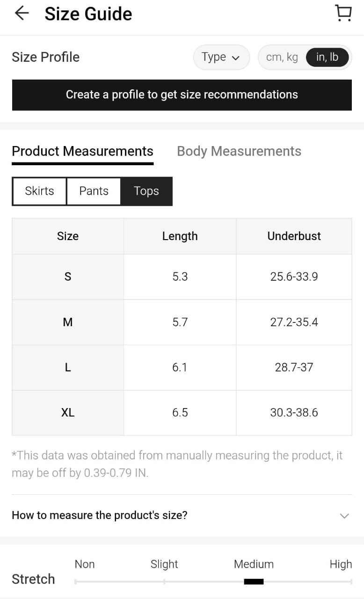Open the shopping cart icon
364x599 pixels.
[x=344, y=14]
